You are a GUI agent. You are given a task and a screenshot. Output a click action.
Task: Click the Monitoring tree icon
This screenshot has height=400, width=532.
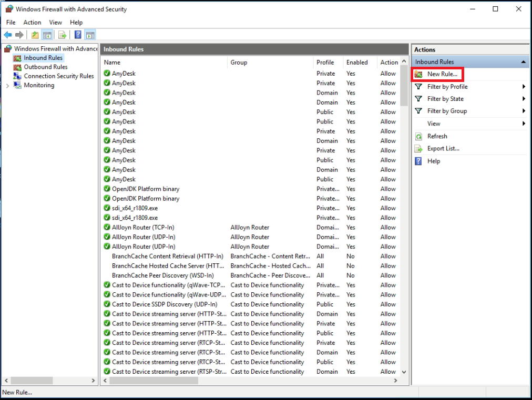pos(17,85)
